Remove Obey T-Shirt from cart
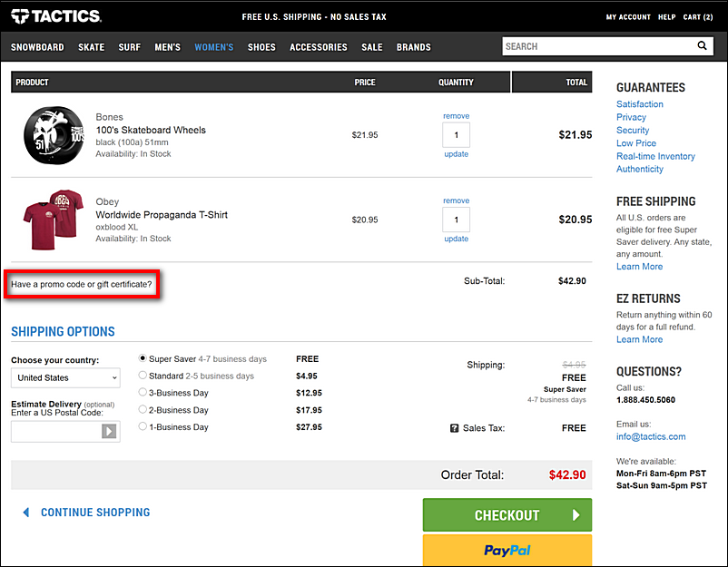728x567 pixels. 456,200
